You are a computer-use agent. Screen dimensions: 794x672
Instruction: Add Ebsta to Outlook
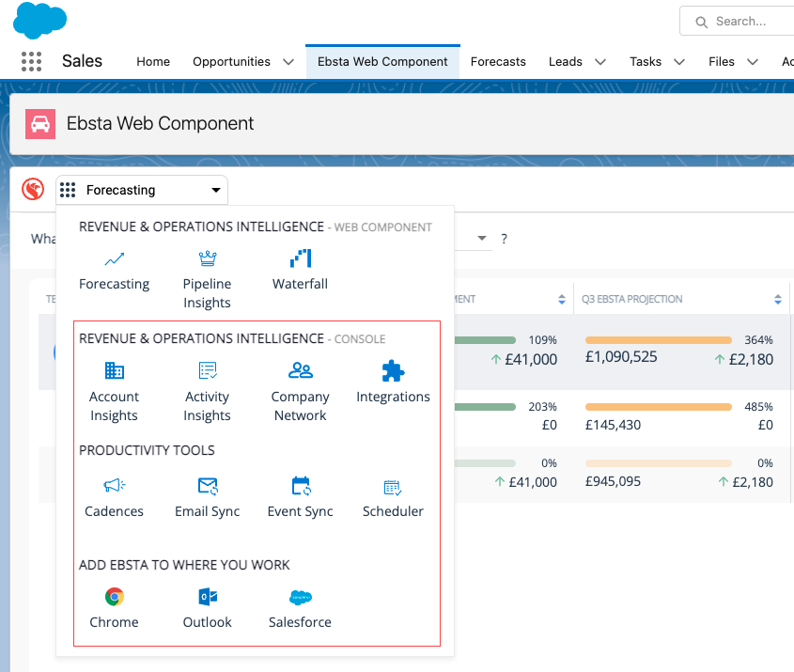pyautogui.click(x=207, y=597)
